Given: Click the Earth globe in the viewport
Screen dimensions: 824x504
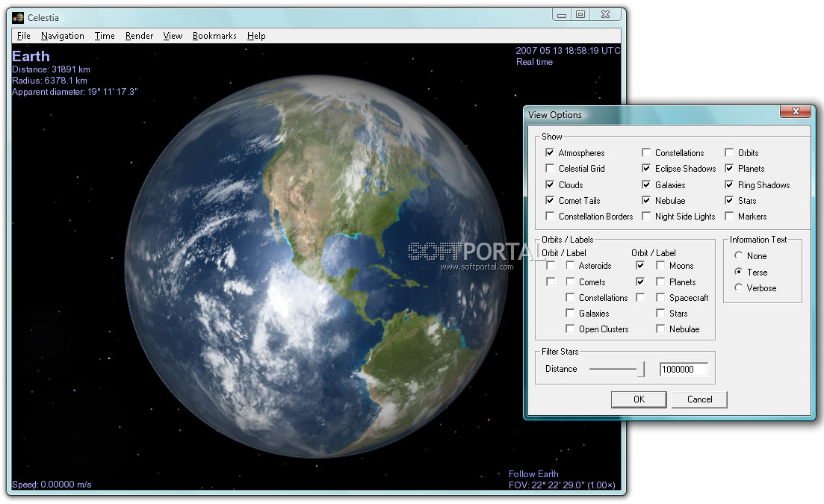Looking at the screenshot, I should pyautogui.click(x=316, y=267).
